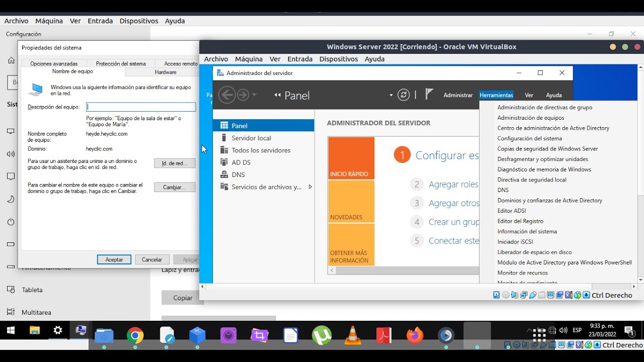Switch to the Protección del sistema tab
Image resolution: width=644 pixels, height=362 pixels.
(x=121, y=64)
